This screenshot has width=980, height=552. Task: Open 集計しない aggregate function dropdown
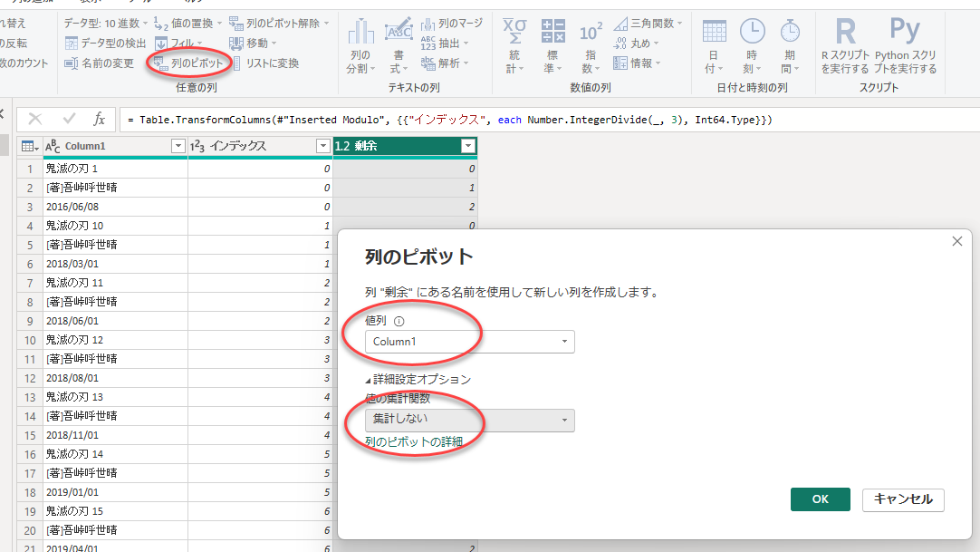(x=469, y=420)
